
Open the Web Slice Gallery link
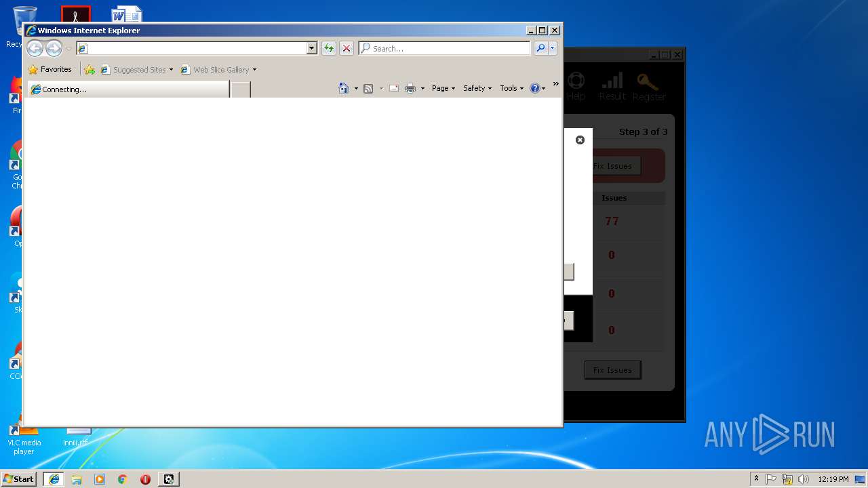pos(215,69)
